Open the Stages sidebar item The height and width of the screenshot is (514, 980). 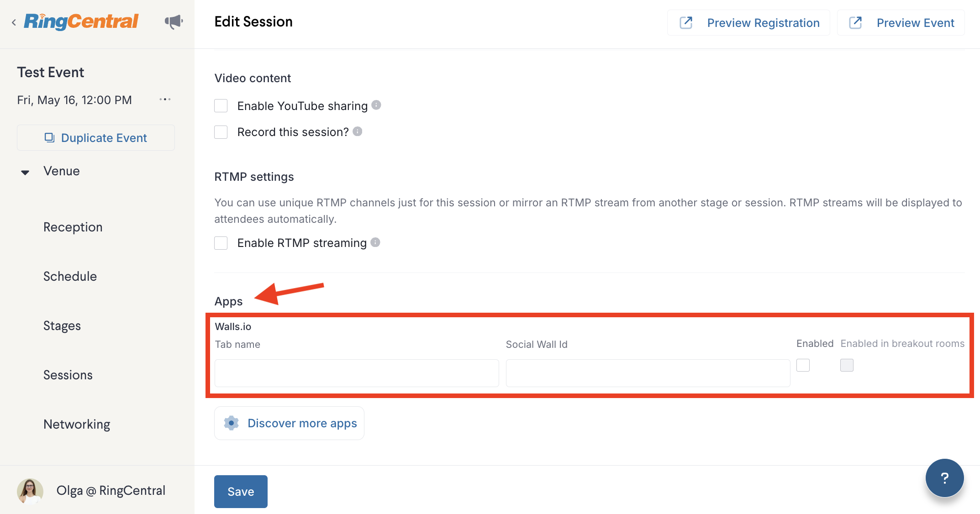(62, 325)
